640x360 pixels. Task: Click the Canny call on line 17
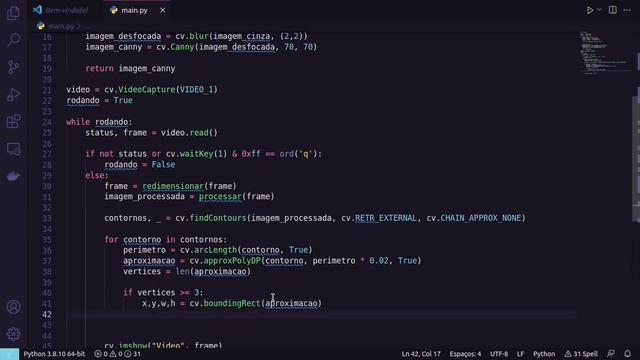pos(182,47)
